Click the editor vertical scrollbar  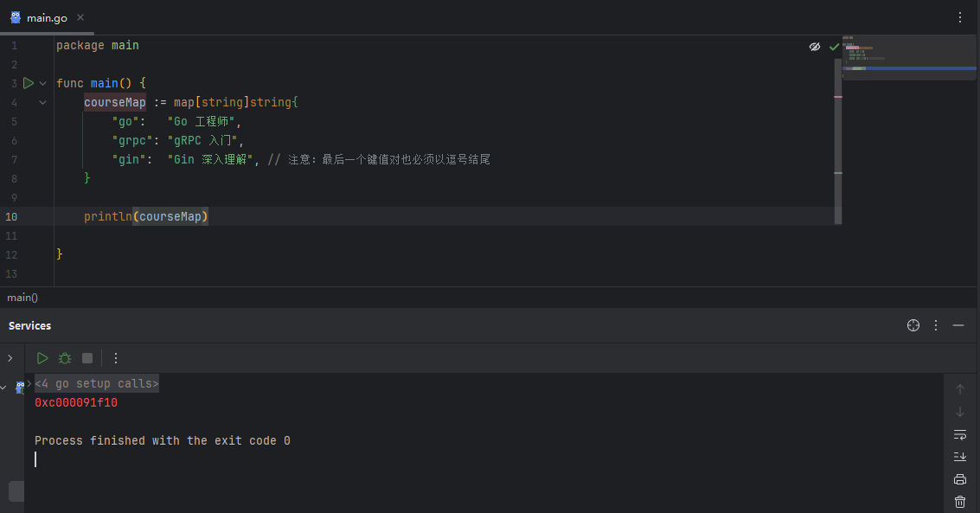838,141
